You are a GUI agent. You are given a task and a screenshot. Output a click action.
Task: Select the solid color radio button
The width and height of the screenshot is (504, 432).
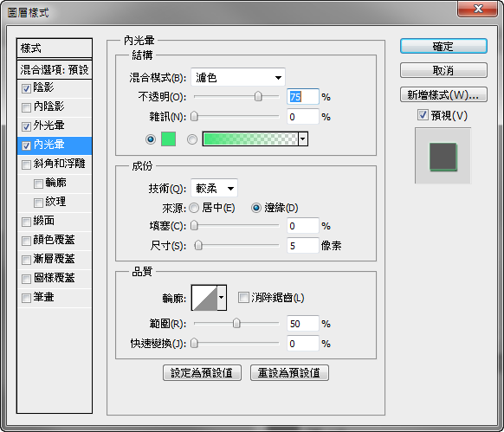pos(151,139)
